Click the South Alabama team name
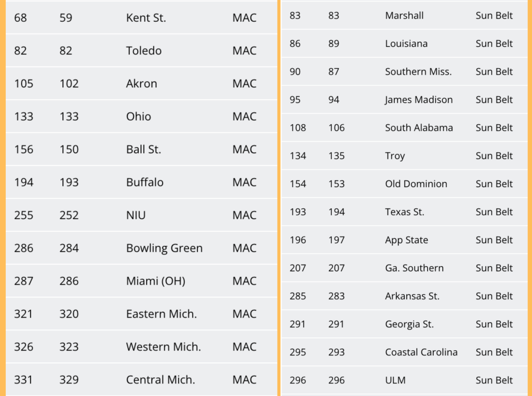This screenshot has width=532, height=396. pyautogui.click(x=419, y=128)
